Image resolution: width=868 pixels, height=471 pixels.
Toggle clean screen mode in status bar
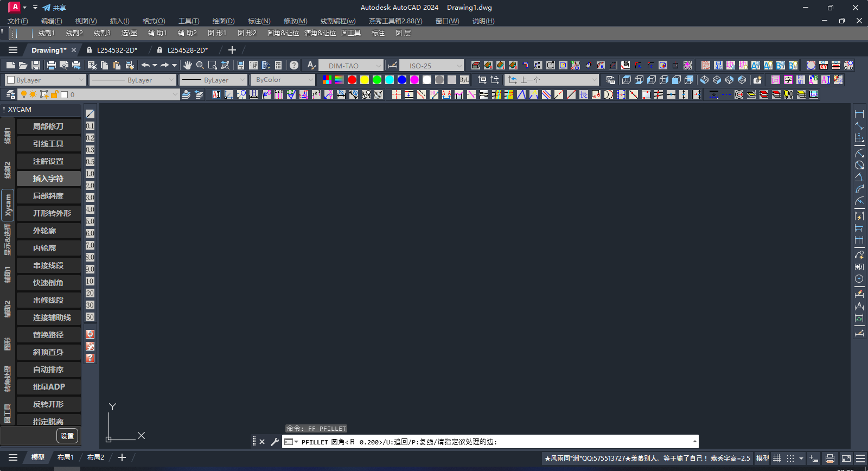(x=846, y=459)
